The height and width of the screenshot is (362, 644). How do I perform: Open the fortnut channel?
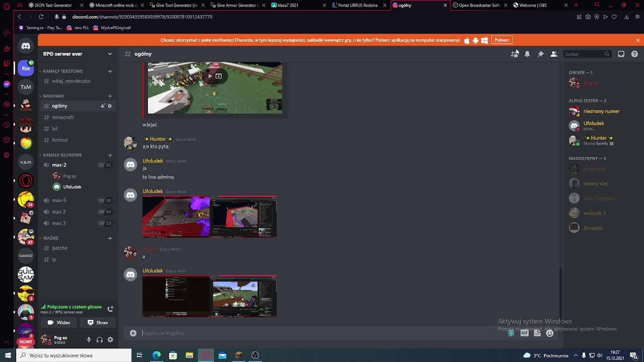click(x=78, y=140)
